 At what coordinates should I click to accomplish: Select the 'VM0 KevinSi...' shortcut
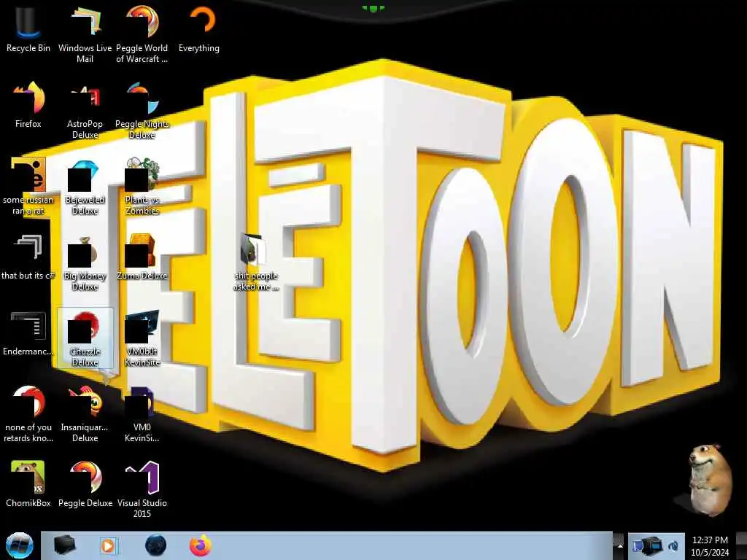142,413
